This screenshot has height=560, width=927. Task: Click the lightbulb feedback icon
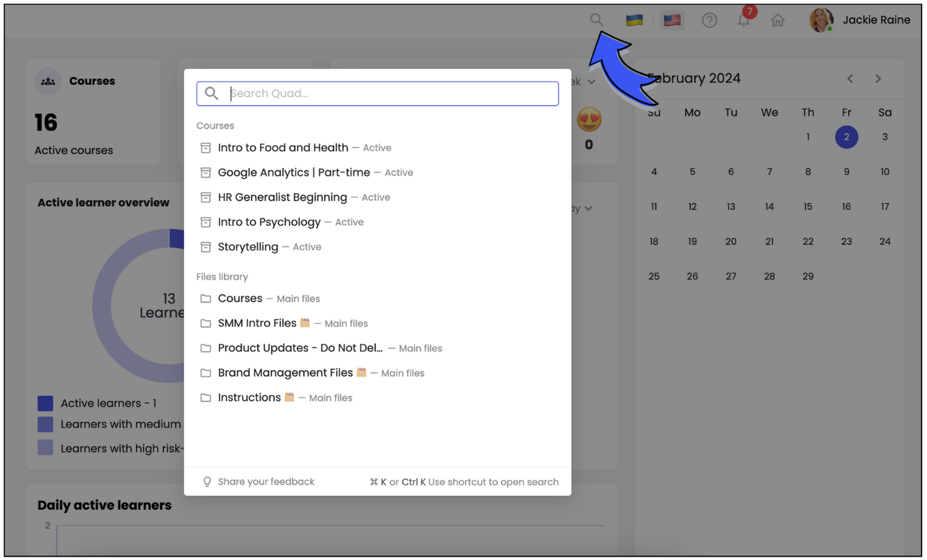point(207,482)
